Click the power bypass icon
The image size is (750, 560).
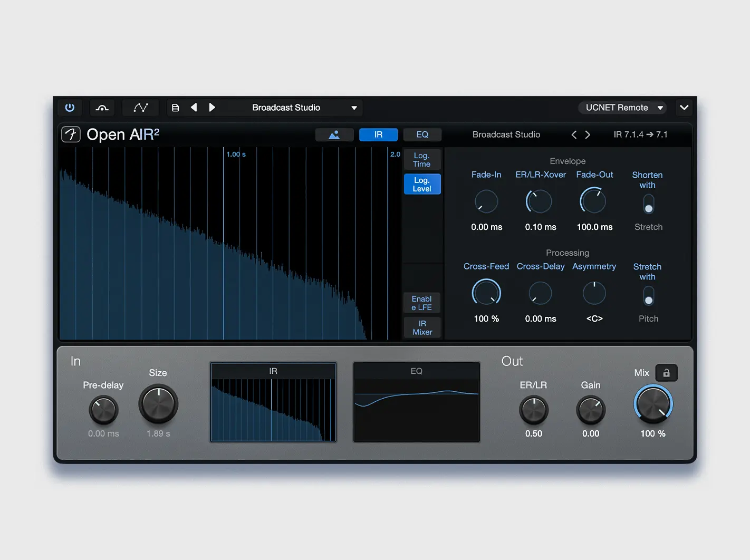coord(70,108)
